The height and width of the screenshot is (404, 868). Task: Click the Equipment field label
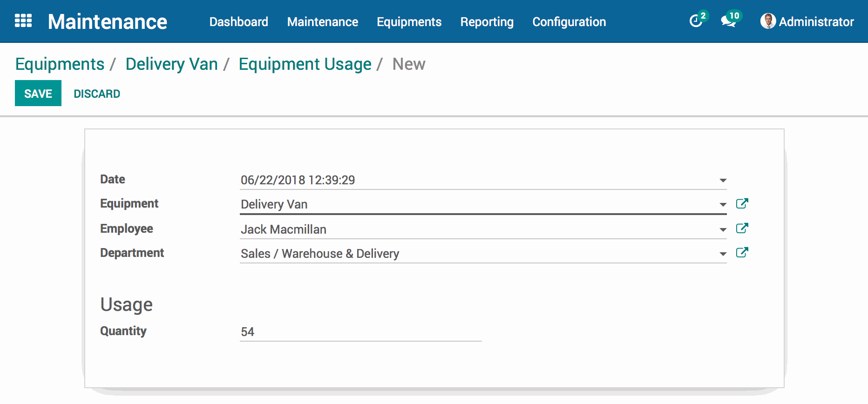click(x=129, y=203)
